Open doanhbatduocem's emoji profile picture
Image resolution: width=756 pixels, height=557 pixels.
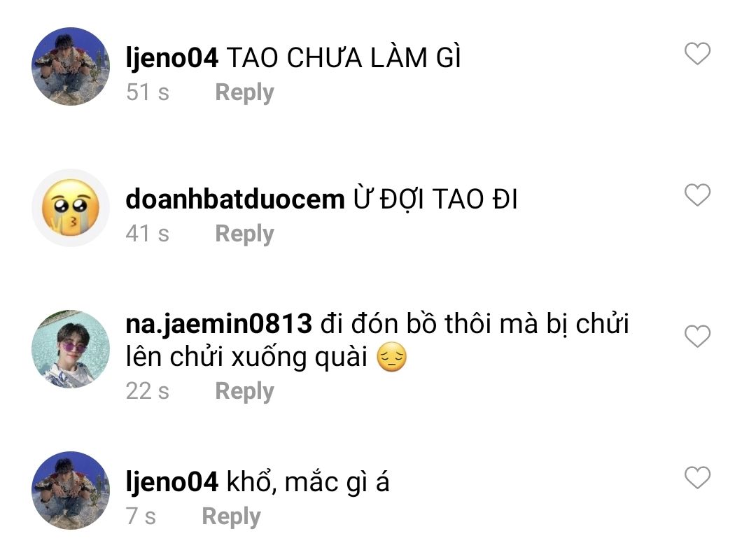(x=71, y=208)
